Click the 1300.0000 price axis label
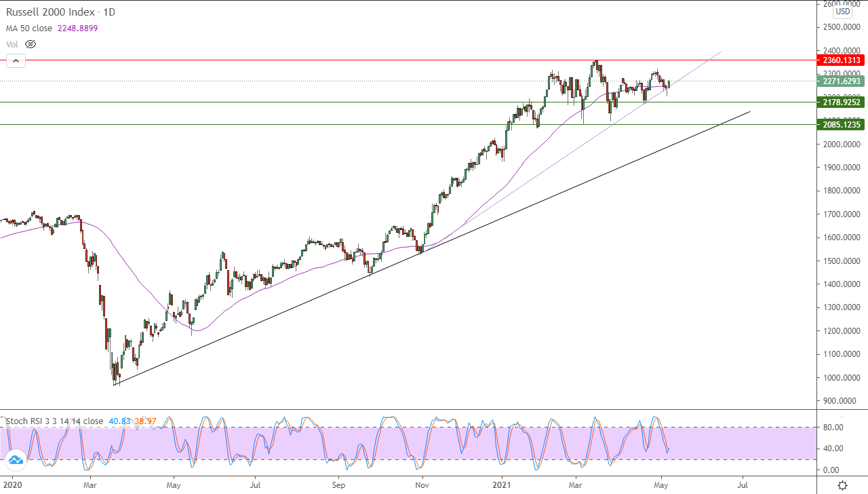 pos(842,307)
